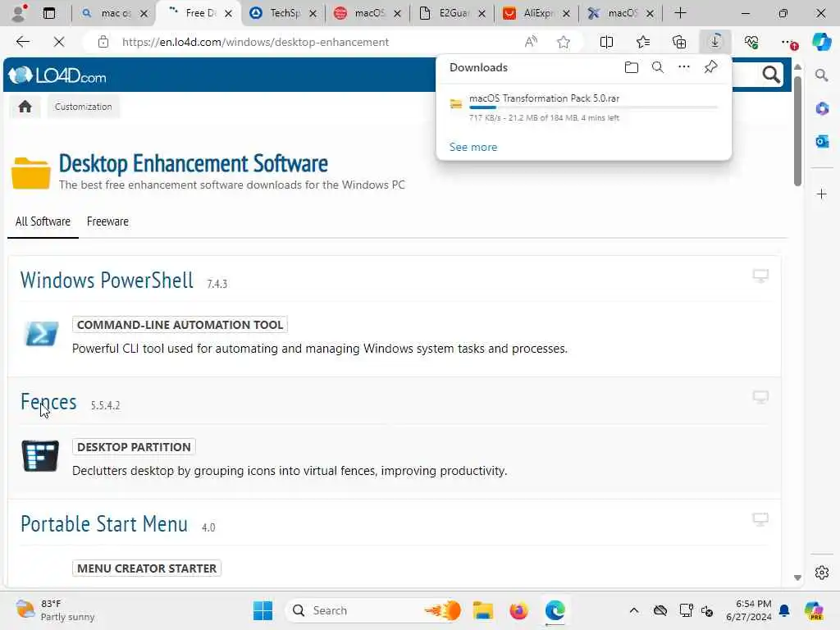The height and width of the screenshot is (630, 840).
Task: Open the clock and date flyout
Action: [x=748, y=610]
